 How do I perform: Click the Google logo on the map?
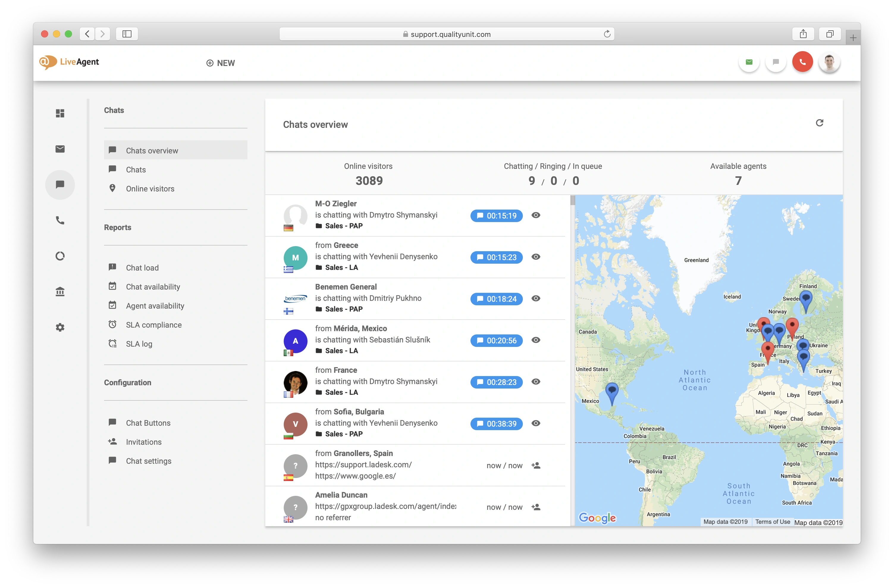point(597,518)
